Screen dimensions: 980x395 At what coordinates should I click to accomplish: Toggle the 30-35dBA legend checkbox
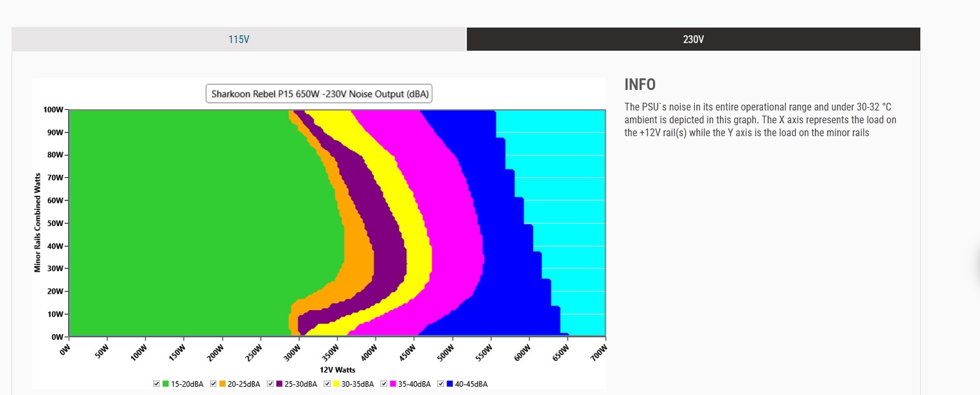pos(327,384)
